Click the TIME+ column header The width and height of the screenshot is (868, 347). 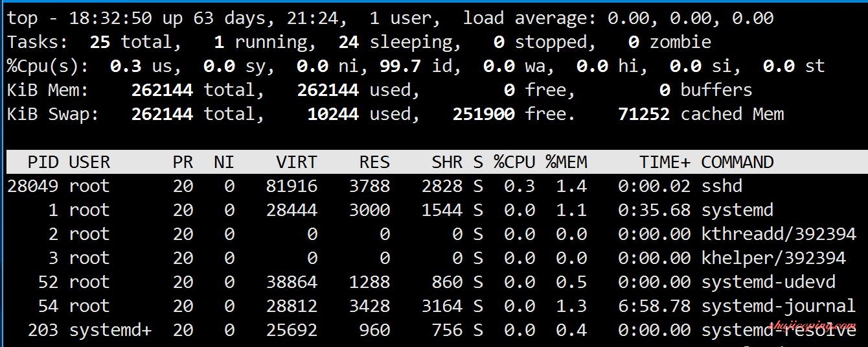tap(665, 162)
